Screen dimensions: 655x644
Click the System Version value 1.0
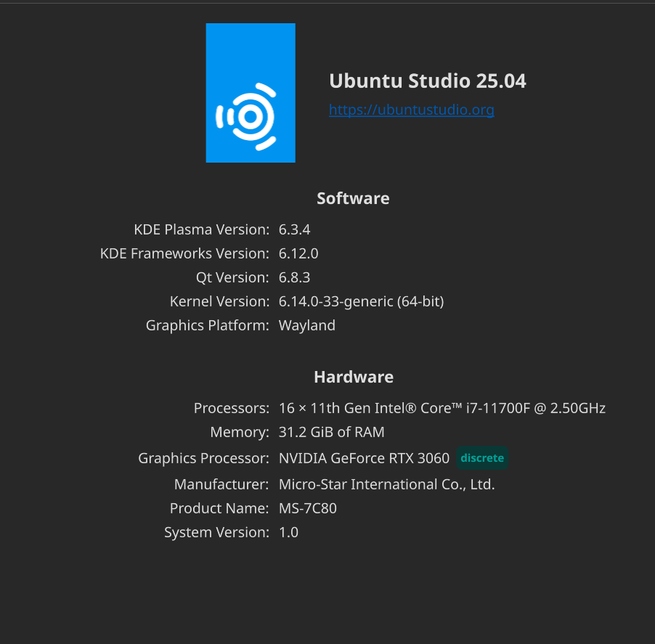(x=288, y=532)
